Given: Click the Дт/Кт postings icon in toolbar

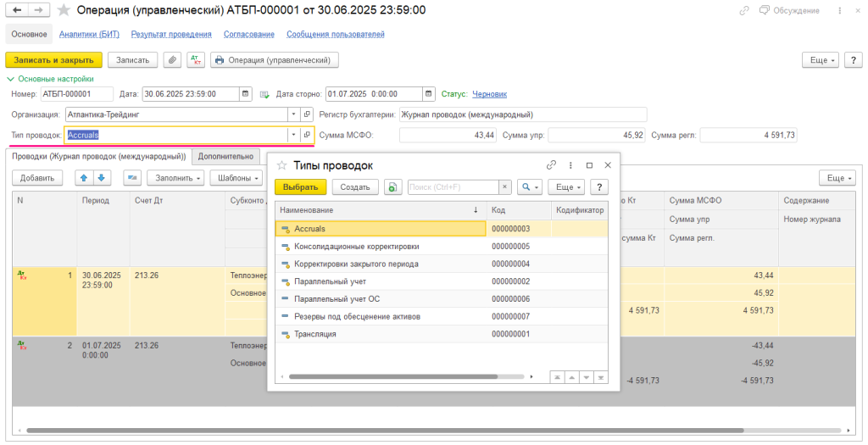Looking at the screenshot, I should pos(197,60).
